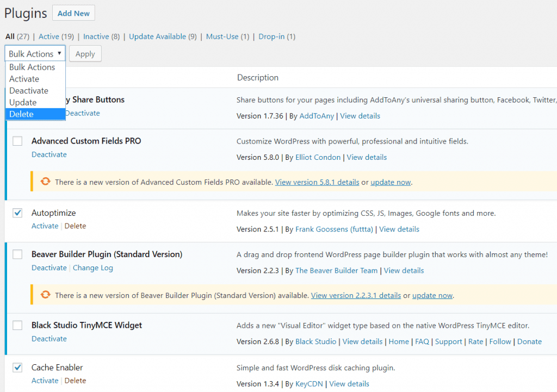Open Beaver Builder Change Log
557x392 pixels.
coord(92,267)
